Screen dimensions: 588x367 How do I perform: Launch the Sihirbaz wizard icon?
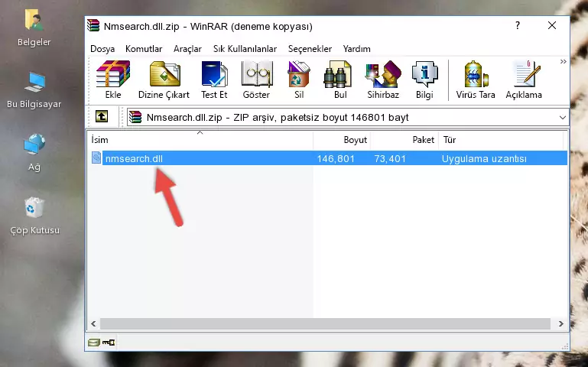tap(383, 74)
